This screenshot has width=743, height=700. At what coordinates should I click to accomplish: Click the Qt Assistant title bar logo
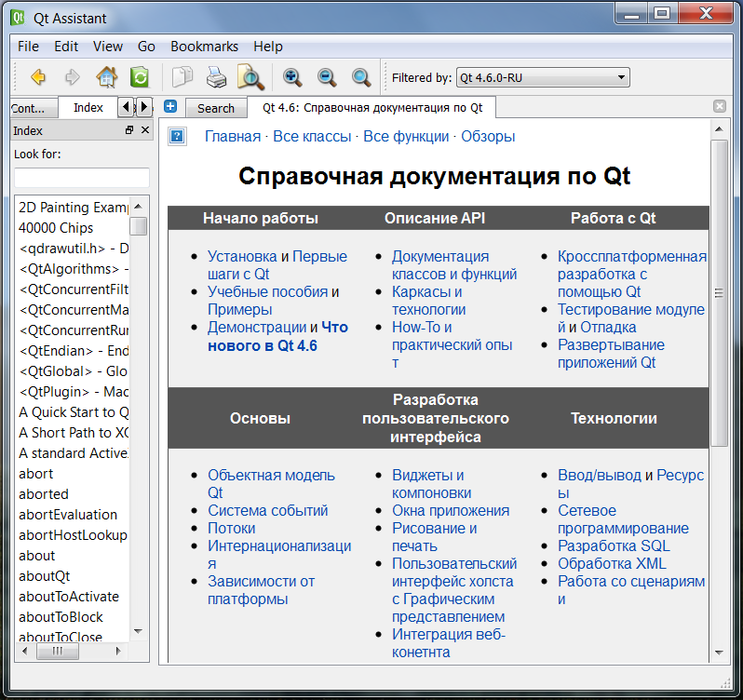click(18, 18)
